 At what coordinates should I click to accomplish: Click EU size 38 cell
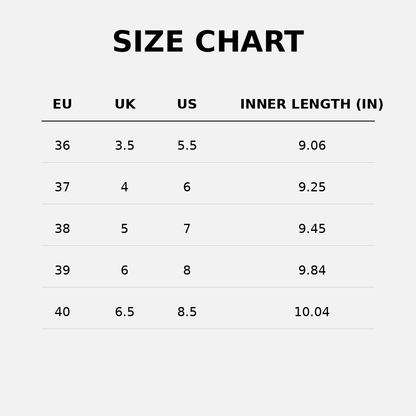click(62, 229)
